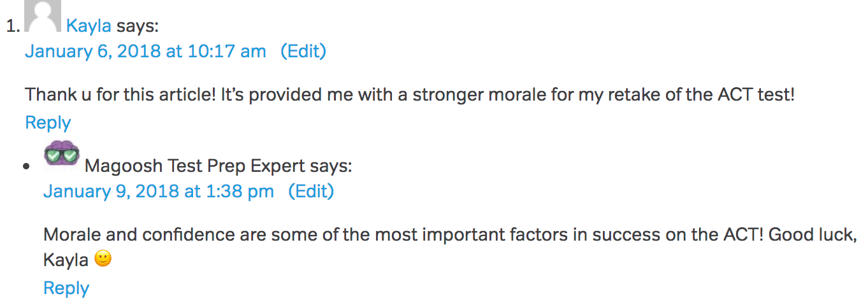Image resolution: width=868 pixels, height=303 pixels.
Task: Click the name 'Kayla' before the smiley emoji
Action: (x=66, y=260)
